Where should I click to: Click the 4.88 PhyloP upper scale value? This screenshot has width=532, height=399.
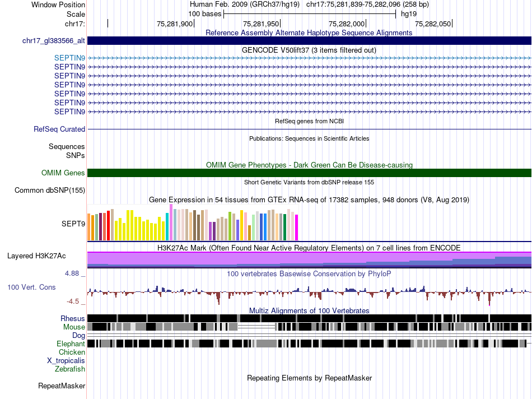coord(72,273)
